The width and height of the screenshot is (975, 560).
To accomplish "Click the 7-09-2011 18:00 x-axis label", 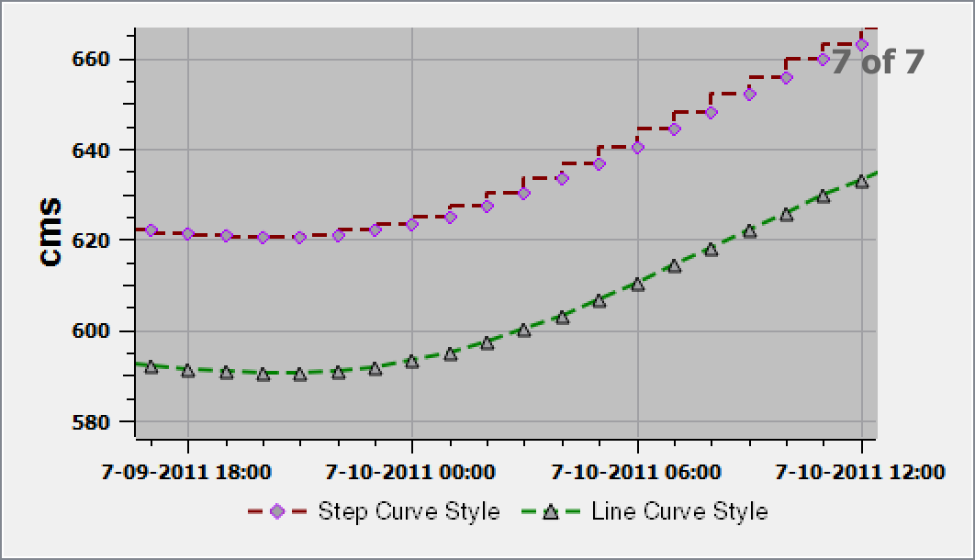I will coord(186,472).
